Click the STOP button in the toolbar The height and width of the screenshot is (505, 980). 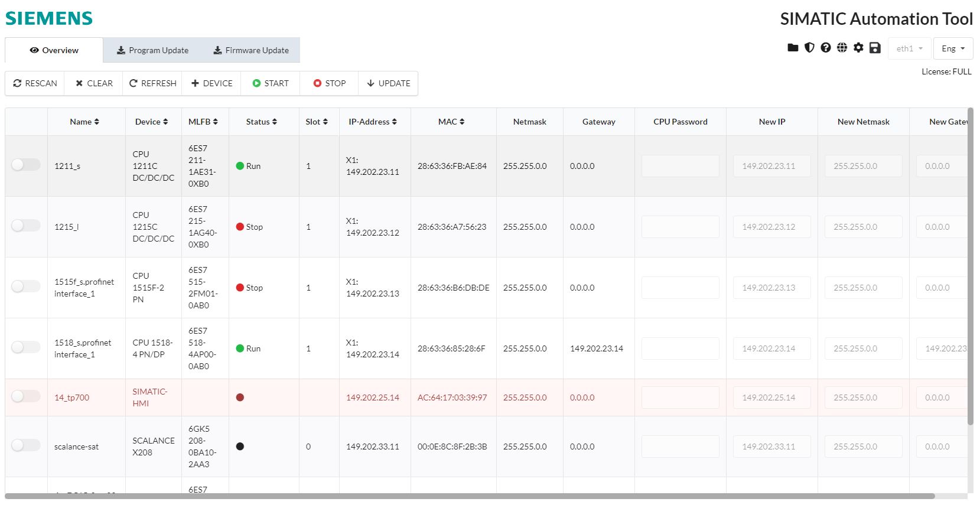coord(329,83)
